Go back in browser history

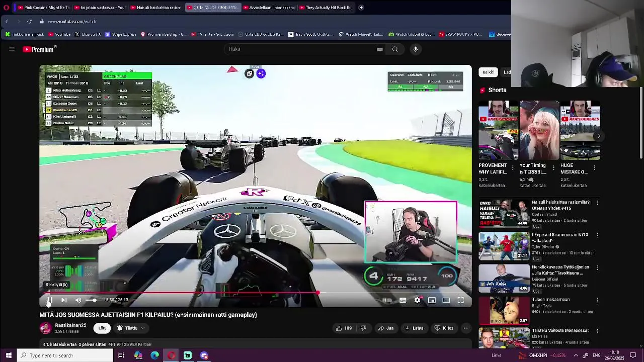[x=7, y=22]
